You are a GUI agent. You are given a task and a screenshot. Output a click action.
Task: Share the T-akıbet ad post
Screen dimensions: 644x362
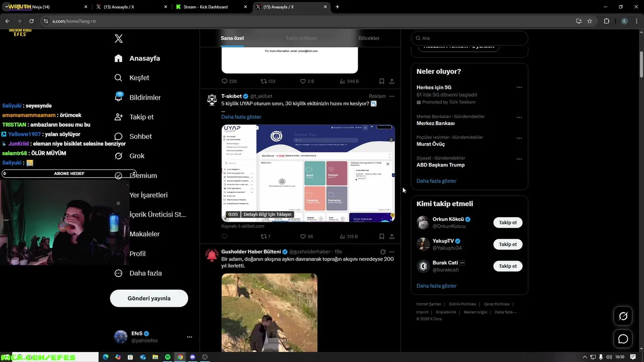(392, 236)
